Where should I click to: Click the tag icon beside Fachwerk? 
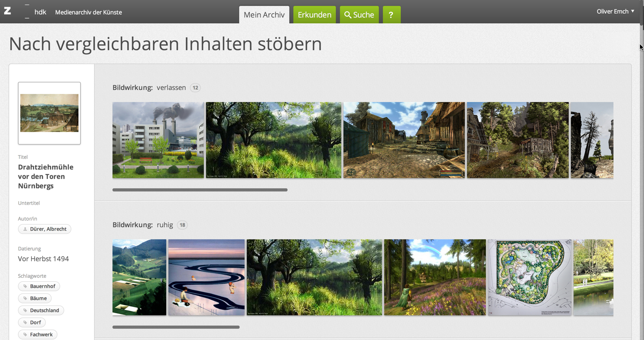coord(25,335)
